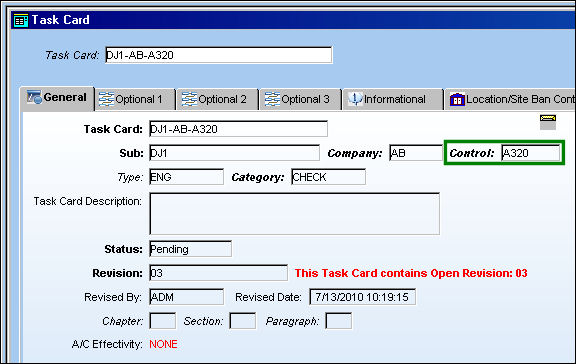Click the Company label

pyautogui.click(x=355, y=153)
